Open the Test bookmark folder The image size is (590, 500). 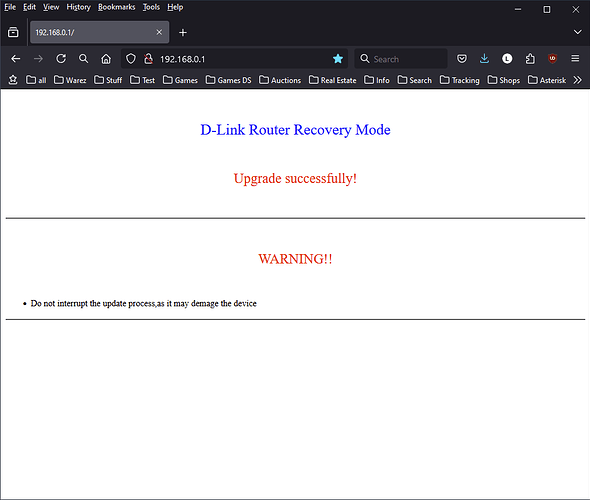click(143, 80)
